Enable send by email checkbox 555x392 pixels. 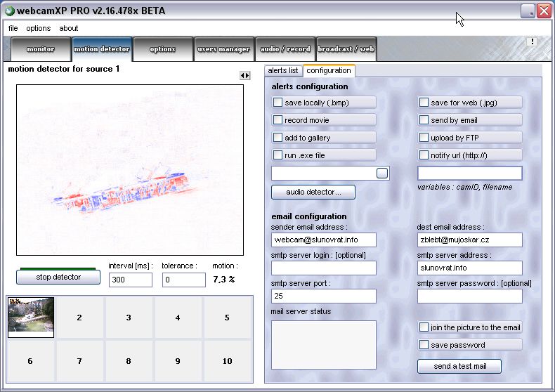[424, 120]
